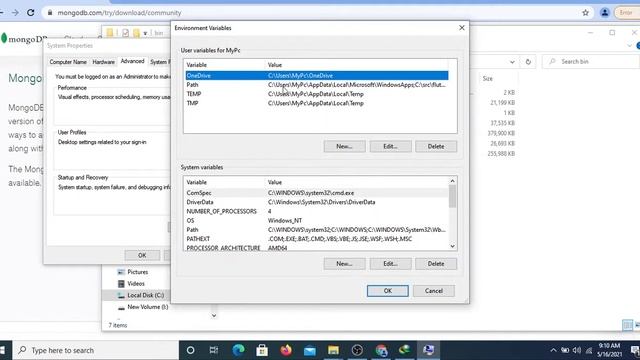Click the volume speaker tray icon
The width and height of the screenshot is (640, 360).
click(577, 350)
